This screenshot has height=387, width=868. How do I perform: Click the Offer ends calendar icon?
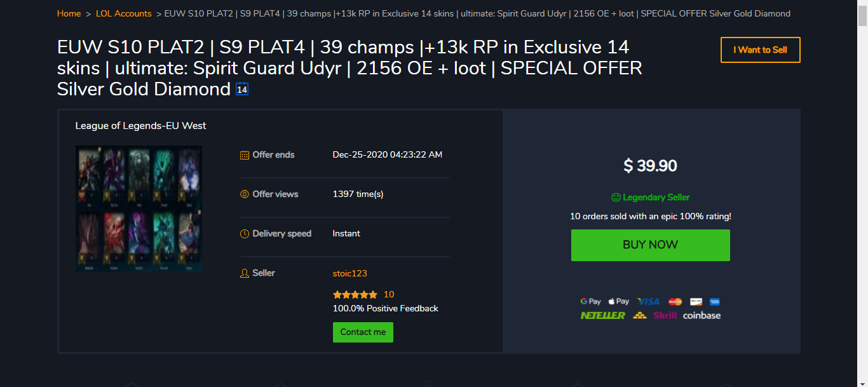click(x=245, y=155)
